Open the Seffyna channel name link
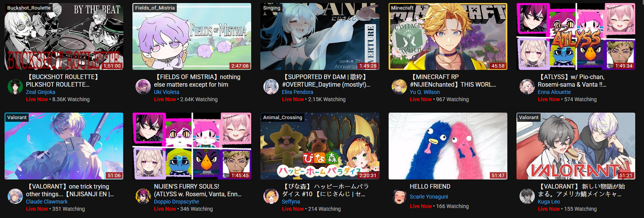The image size is (644, 218). pos(291,202)
